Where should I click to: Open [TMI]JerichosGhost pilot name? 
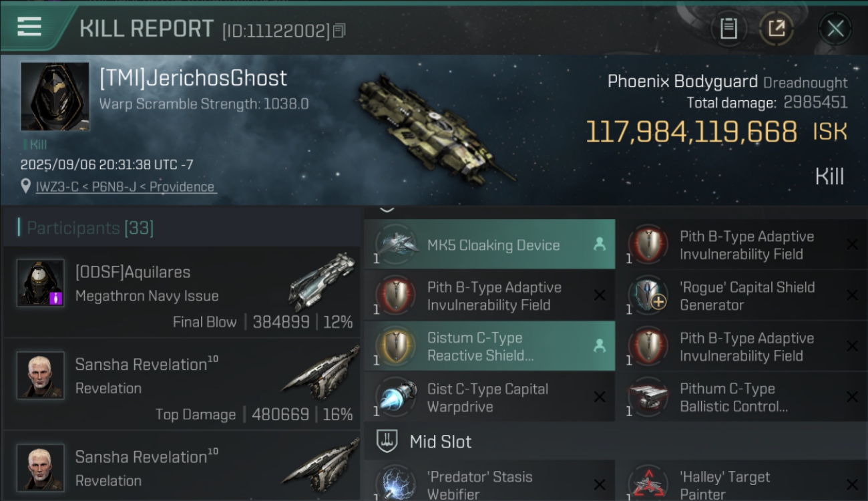193,78
